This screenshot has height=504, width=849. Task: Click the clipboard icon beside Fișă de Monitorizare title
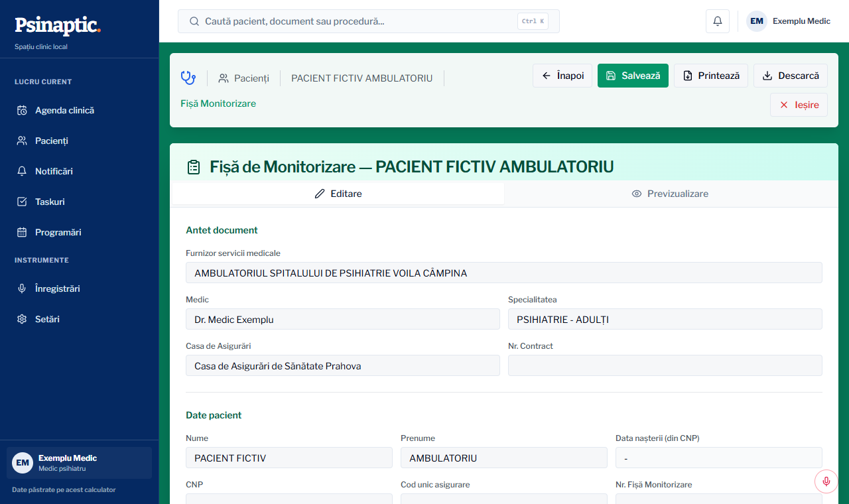(194, 167)
